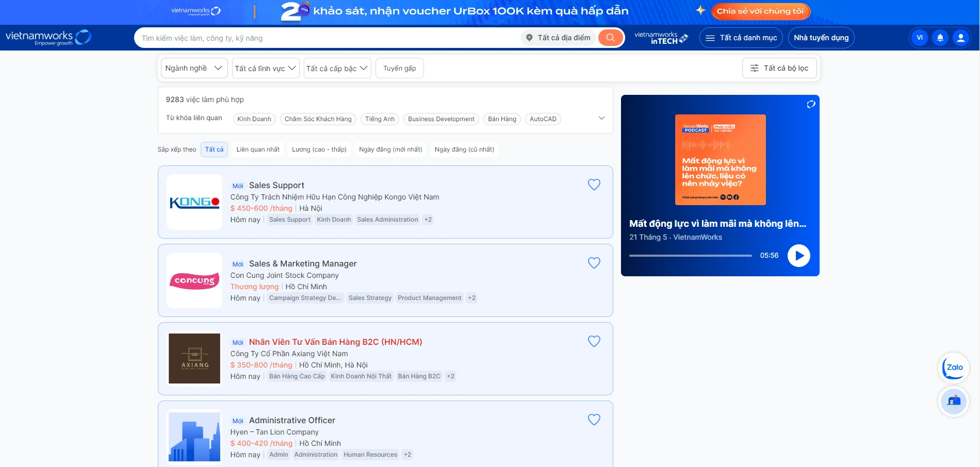
Task: Open the mailbox floating icon
Action: pos(954,402)
